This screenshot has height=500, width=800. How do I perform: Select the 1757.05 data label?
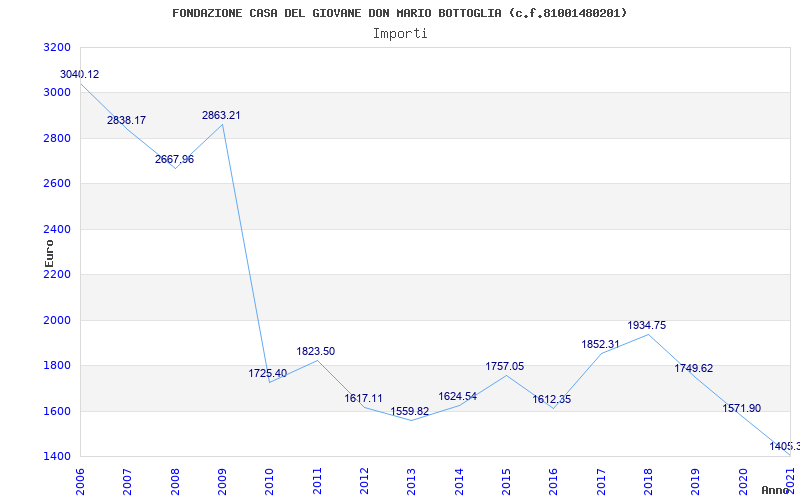[x=505, y=366]
